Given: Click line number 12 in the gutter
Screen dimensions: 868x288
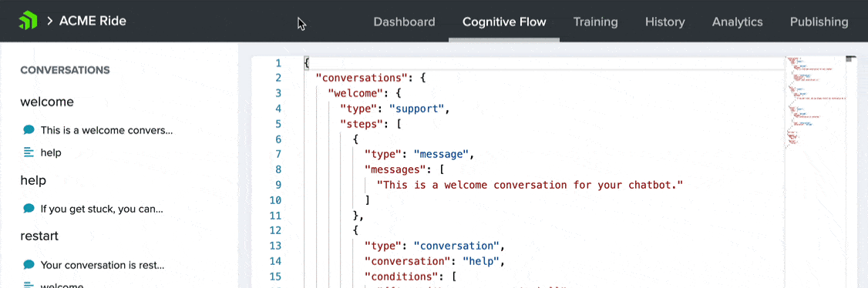Looking at the screenshot, I should coord(275,230).
